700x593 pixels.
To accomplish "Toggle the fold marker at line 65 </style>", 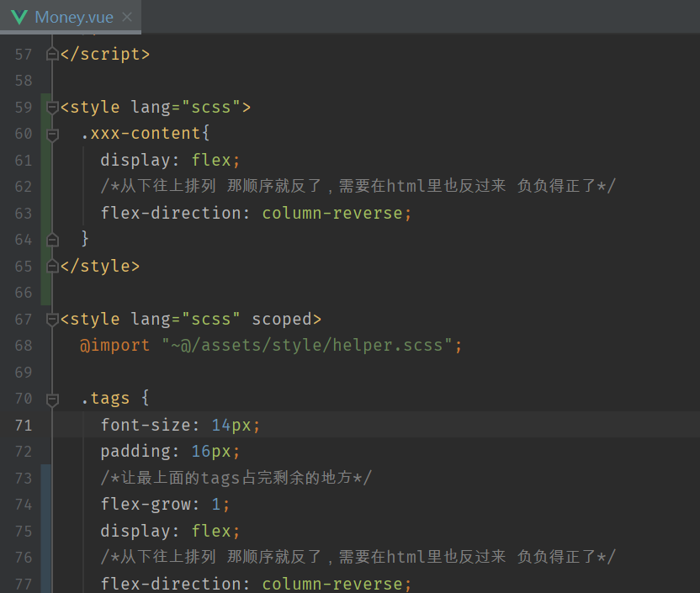I will click(52, 267).
